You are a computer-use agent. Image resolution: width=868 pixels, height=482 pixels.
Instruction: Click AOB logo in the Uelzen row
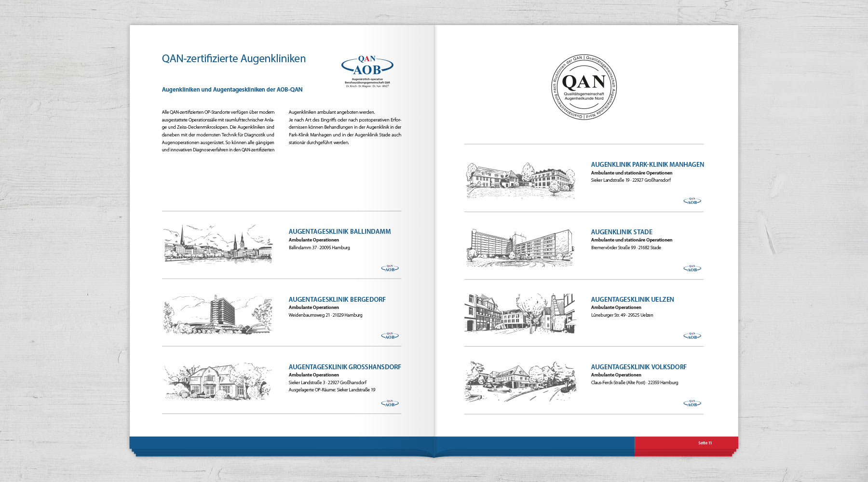point(692,336)
